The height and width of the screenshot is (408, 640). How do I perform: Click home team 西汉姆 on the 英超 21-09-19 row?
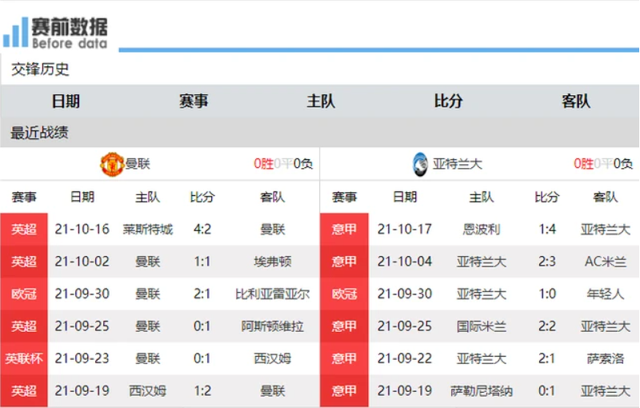[148, 391]
